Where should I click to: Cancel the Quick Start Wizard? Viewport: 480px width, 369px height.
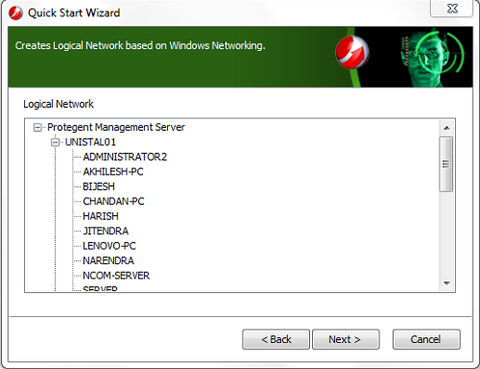coord(426,339)
